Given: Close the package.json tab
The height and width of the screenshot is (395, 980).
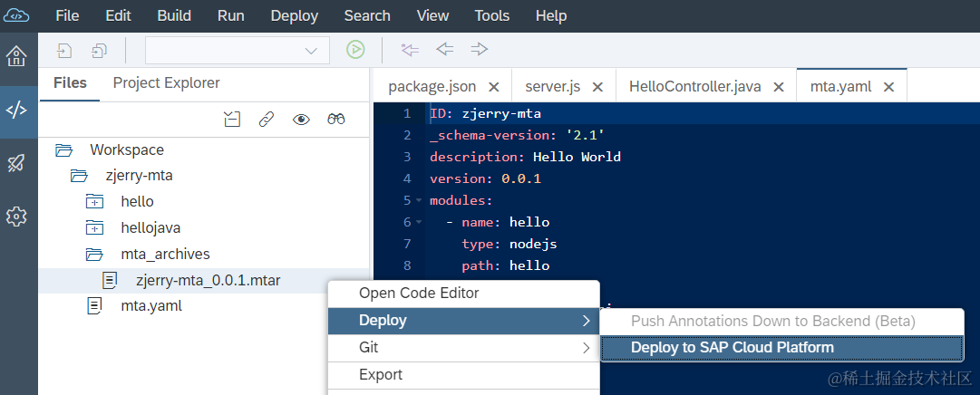Looking at the screenshot, I should (494, 87).
